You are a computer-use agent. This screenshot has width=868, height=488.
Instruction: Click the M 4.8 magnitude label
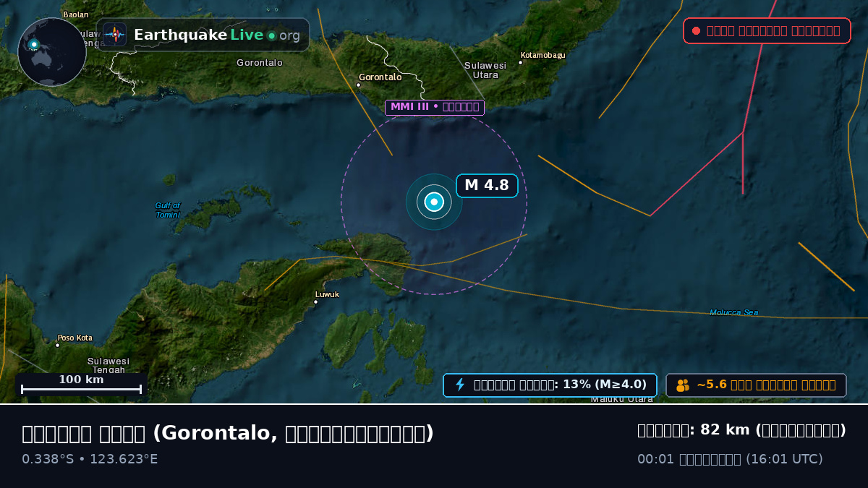(487, 185)
